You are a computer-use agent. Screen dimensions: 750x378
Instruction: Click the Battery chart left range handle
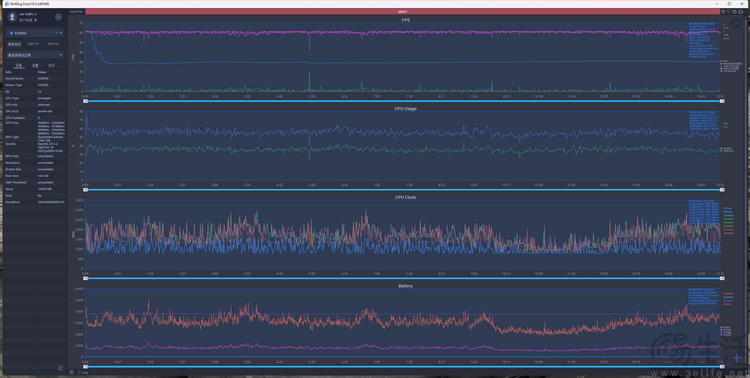[86, 367]
